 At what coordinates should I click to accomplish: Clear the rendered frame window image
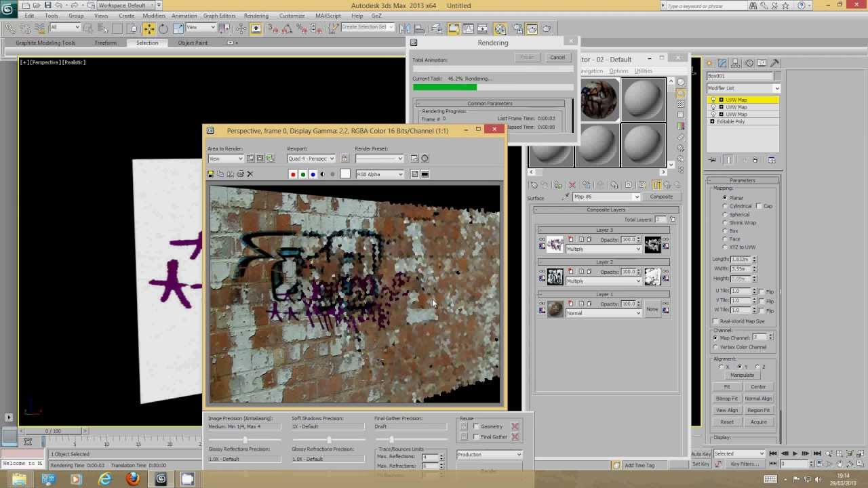tap(250, 174)
